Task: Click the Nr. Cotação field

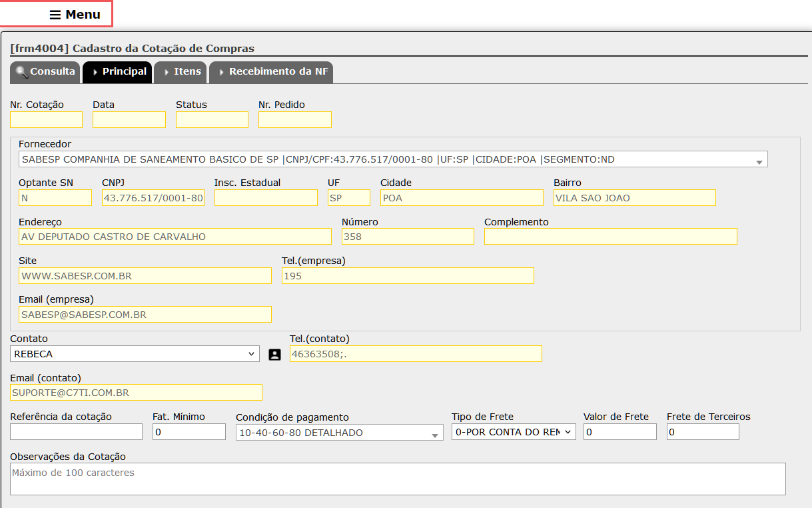Action: pyautogui.click(x=46, y=120)
